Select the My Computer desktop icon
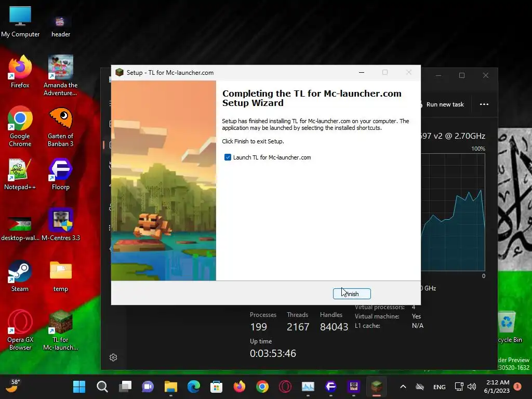Image resolution: width=532 pixels, height=399 pixels. [x=20, y=22]
